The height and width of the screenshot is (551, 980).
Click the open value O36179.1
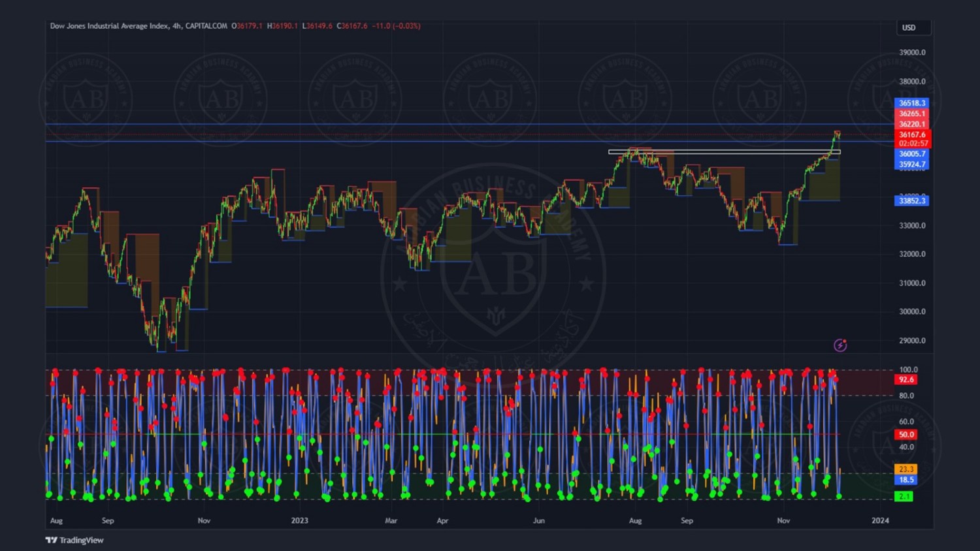click(247, 26)
